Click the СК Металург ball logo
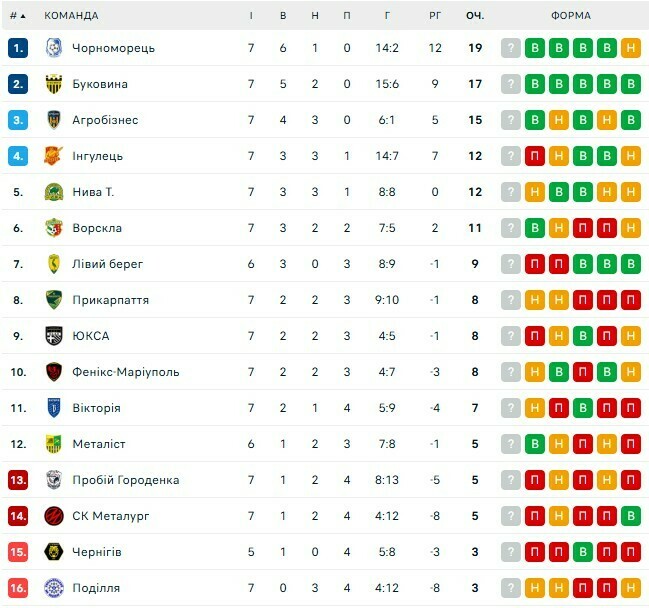Image resolution: width=649 pixels, height=608 pixels. (54, 516)
